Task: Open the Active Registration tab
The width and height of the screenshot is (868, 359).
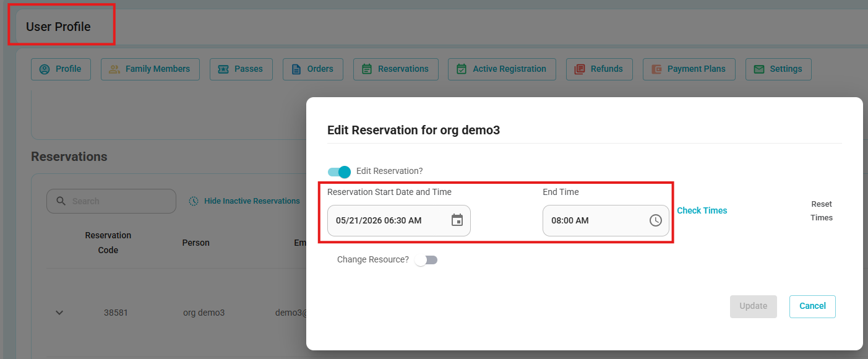Action: pyautogui.click(x=502, y=69)
